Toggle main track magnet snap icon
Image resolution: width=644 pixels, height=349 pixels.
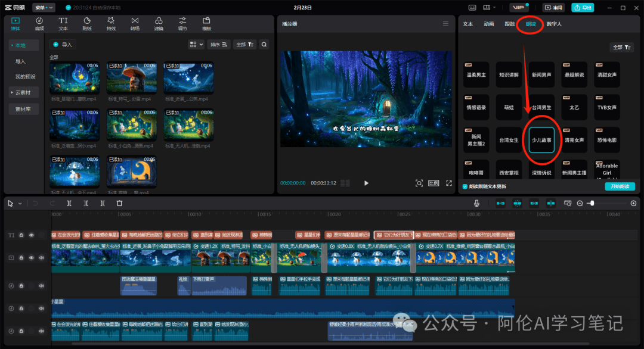coord(500,204)
